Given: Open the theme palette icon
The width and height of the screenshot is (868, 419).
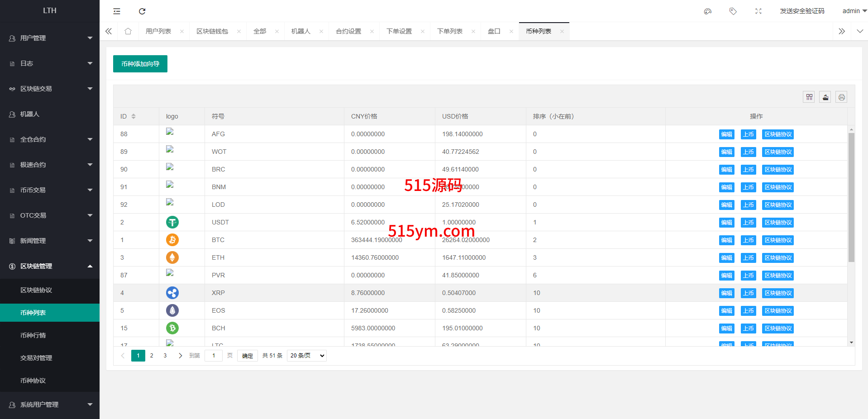Looking at the screenshot, I should (708, 11).
